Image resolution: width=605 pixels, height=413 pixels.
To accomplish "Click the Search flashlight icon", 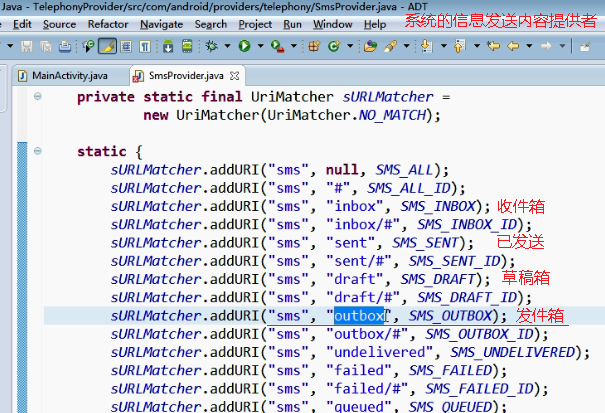I will (x=390, y=46).
